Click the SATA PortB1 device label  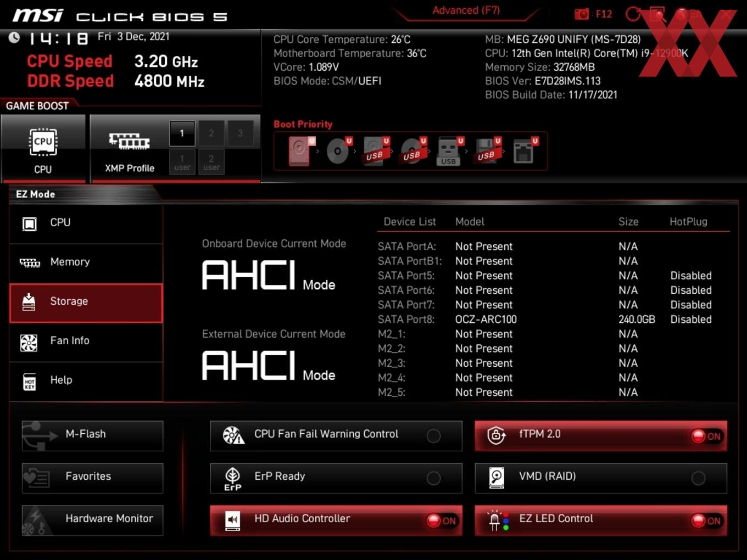point(410,261)
